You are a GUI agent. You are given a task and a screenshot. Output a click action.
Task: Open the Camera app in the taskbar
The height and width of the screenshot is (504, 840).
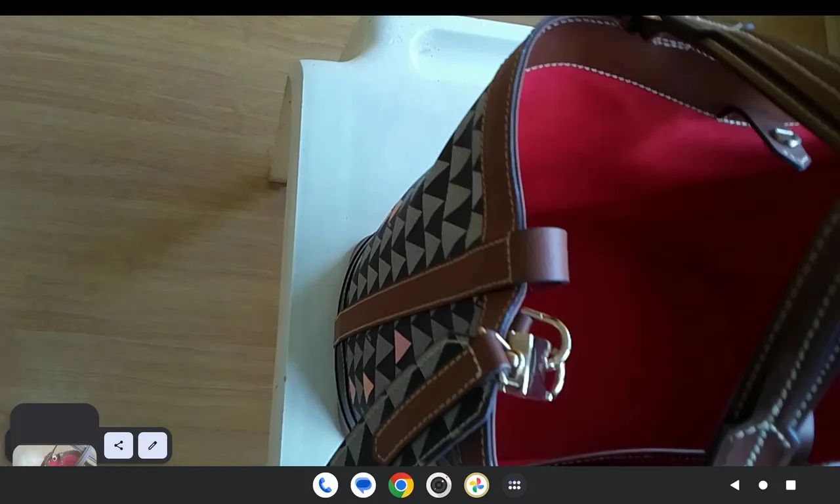pos(439,485)
